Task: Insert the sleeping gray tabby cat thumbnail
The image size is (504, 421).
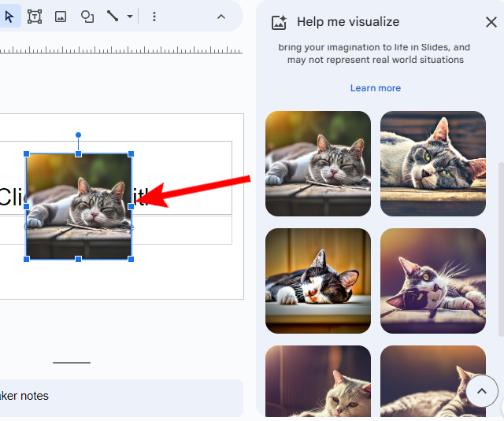Action: (318, 164)
